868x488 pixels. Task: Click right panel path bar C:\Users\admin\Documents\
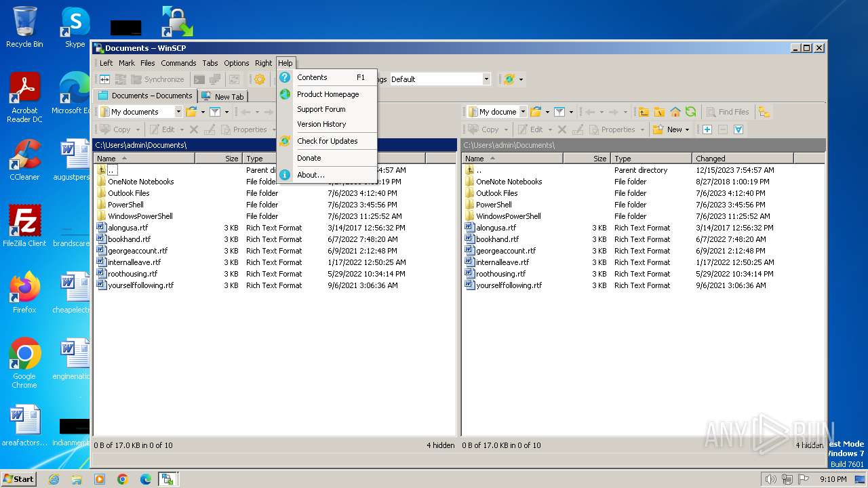coord(644,145)
